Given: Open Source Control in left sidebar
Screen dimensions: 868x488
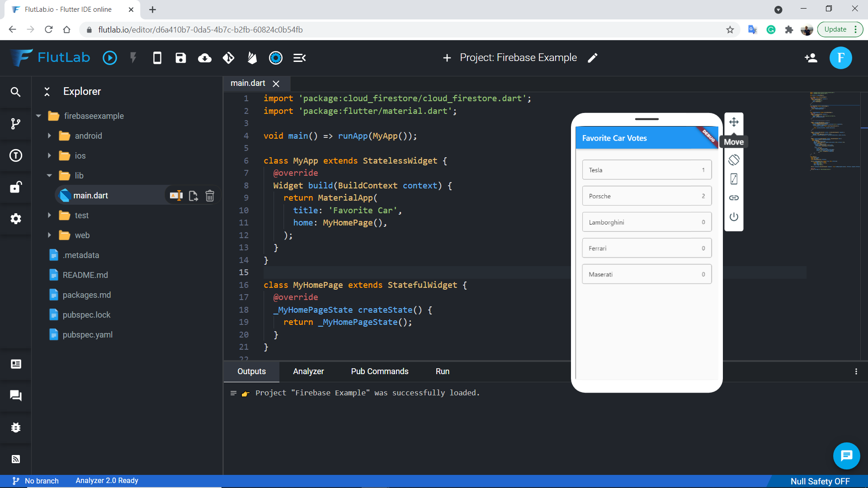Looking at the screenshot, I should pos(16,124).
